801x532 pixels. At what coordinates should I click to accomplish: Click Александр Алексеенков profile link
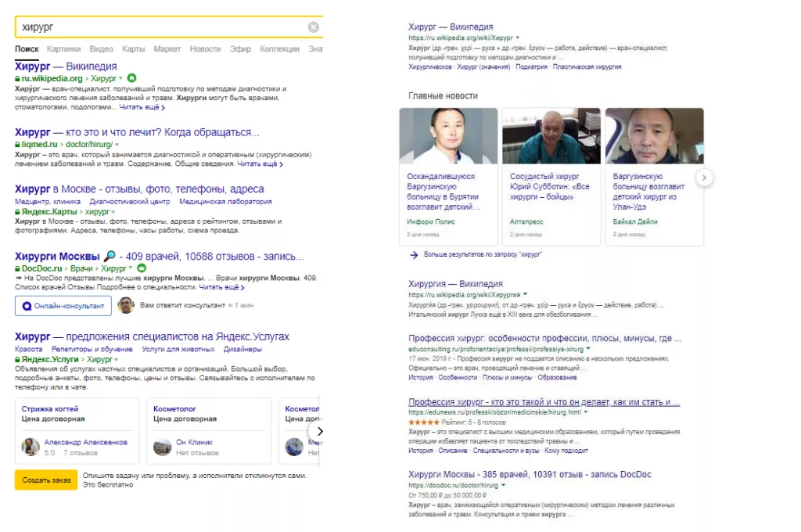coord(85,443)
